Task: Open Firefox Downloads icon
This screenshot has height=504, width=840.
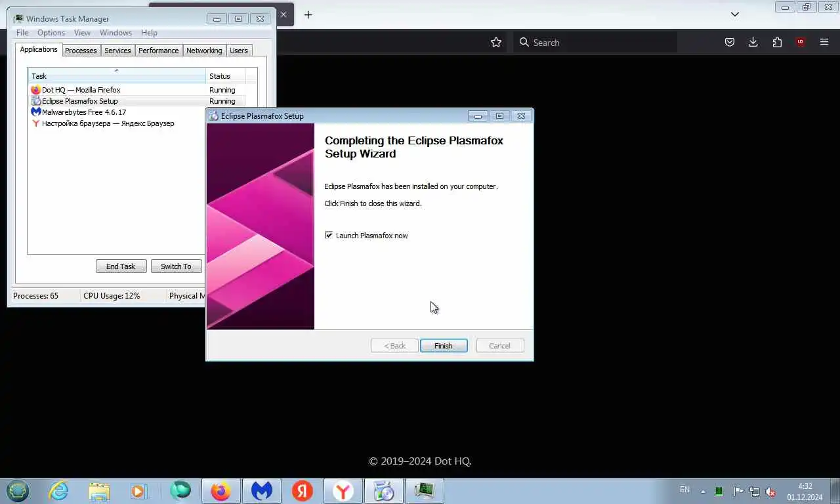Action: (x=753, y=42)
